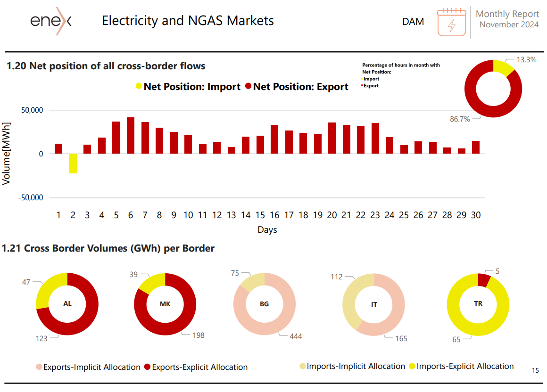Click the 86.7% export donut label
This screenshot has height=392, width=547.
(x=460, y=119)
